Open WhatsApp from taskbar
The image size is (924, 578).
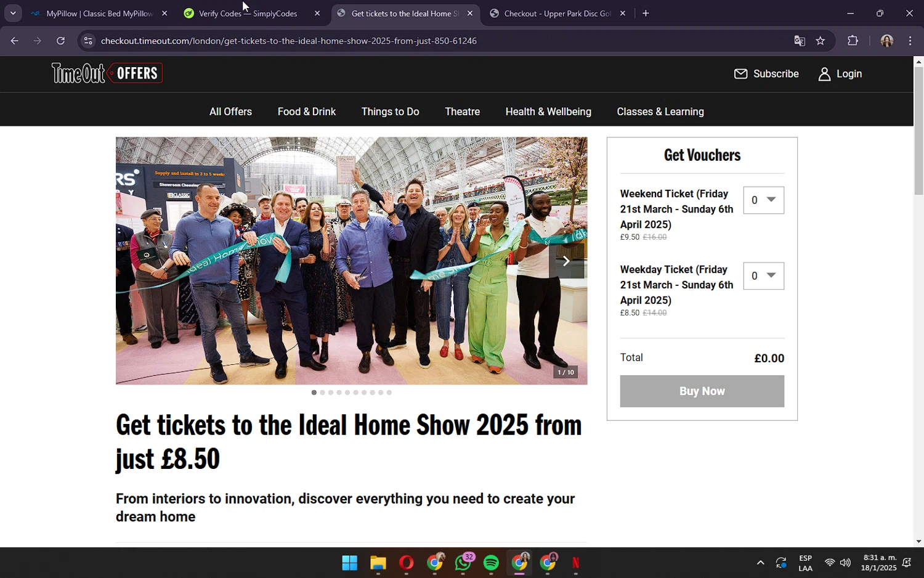pyautogui.click(x=463, y=563)
